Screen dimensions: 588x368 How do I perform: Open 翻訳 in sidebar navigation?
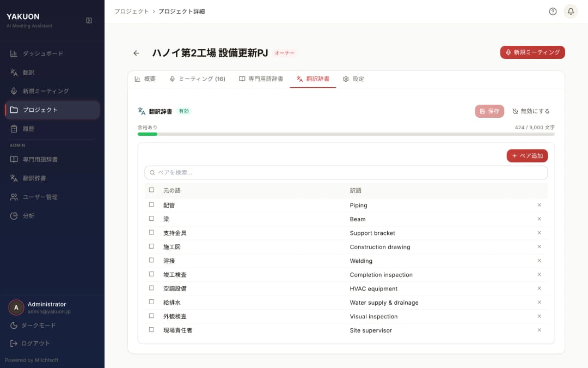point(52,72)
